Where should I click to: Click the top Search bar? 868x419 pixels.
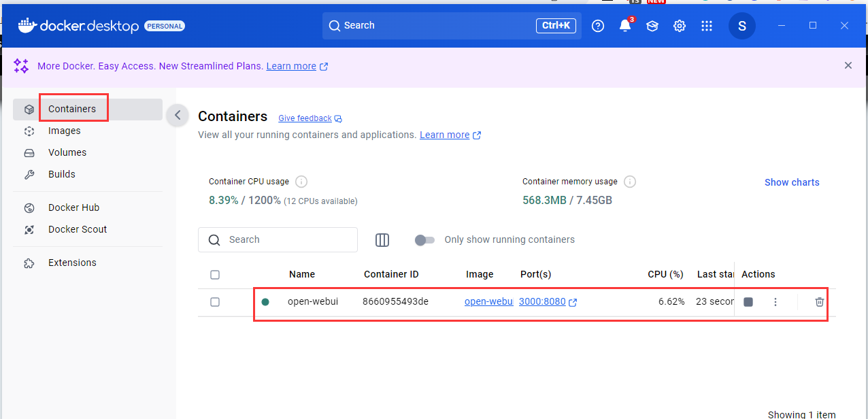point(452,26)
